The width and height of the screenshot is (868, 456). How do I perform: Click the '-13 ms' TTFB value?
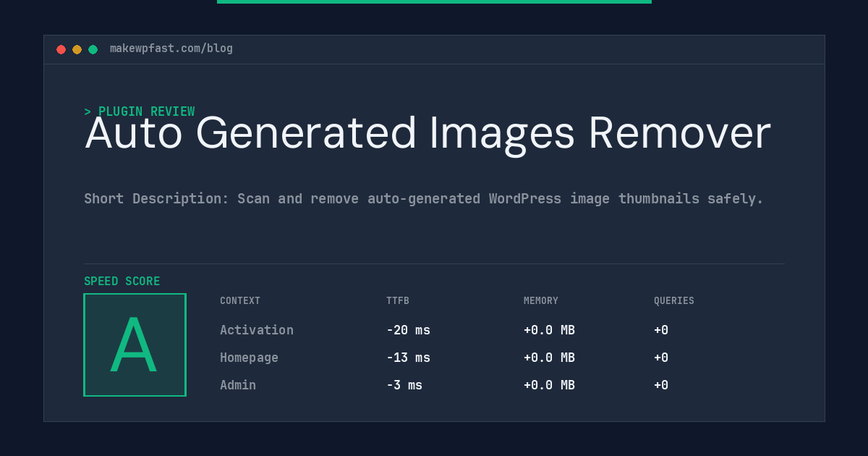click(x=408, y=358)
